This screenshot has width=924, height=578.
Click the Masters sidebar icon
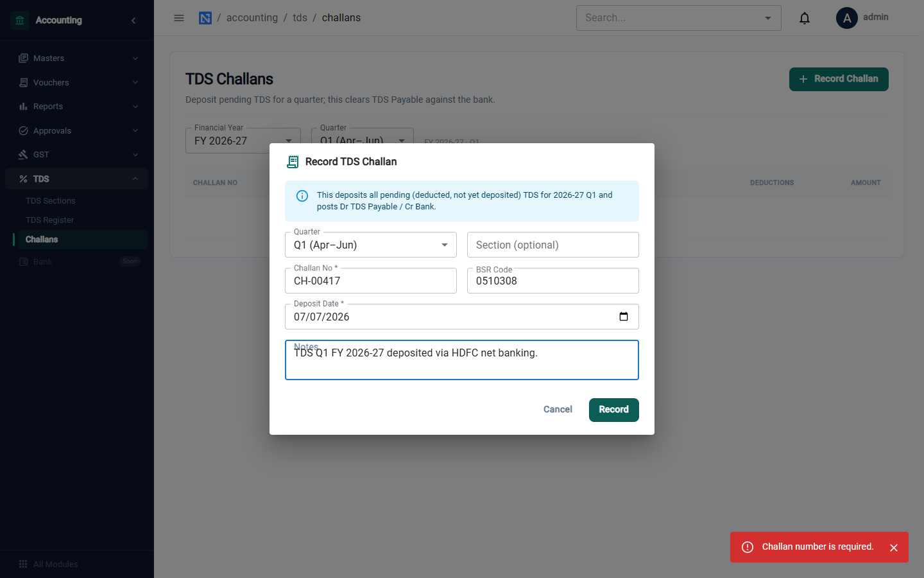coord(23,58)
